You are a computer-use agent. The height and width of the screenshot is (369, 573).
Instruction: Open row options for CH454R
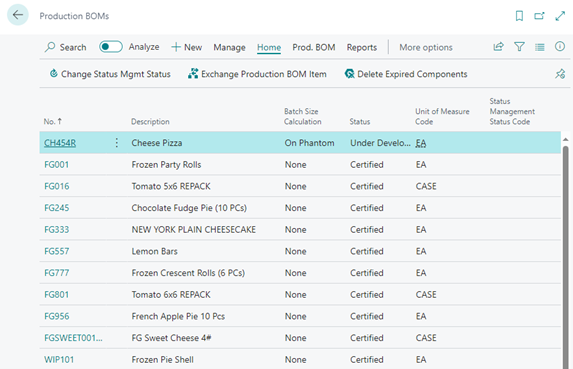coord(117,142)
